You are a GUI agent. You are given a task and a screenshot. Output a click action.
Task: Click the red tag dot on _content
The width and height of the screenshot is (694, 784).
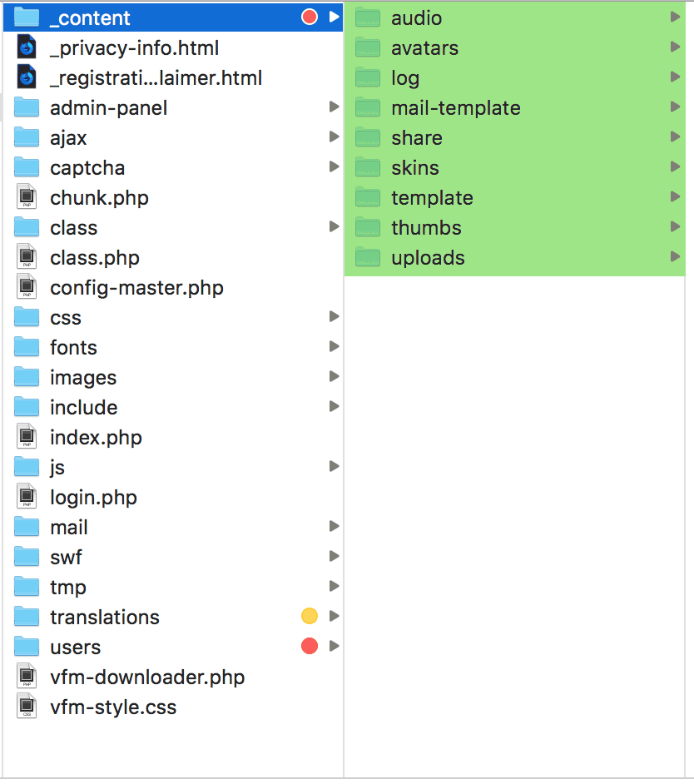coord(310,17)
